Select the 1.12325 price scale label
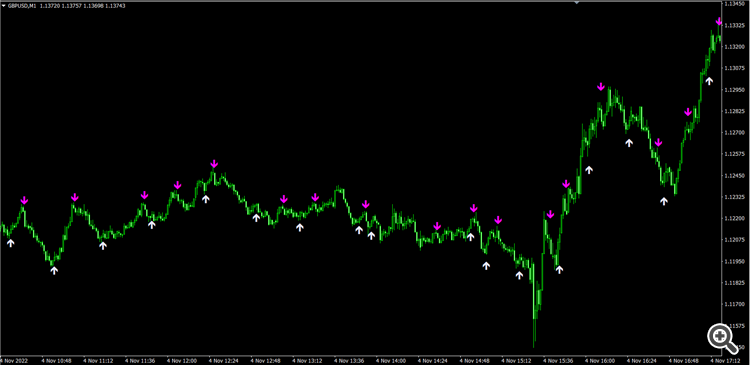Screen dimensions: 750x365 point(735,197)
